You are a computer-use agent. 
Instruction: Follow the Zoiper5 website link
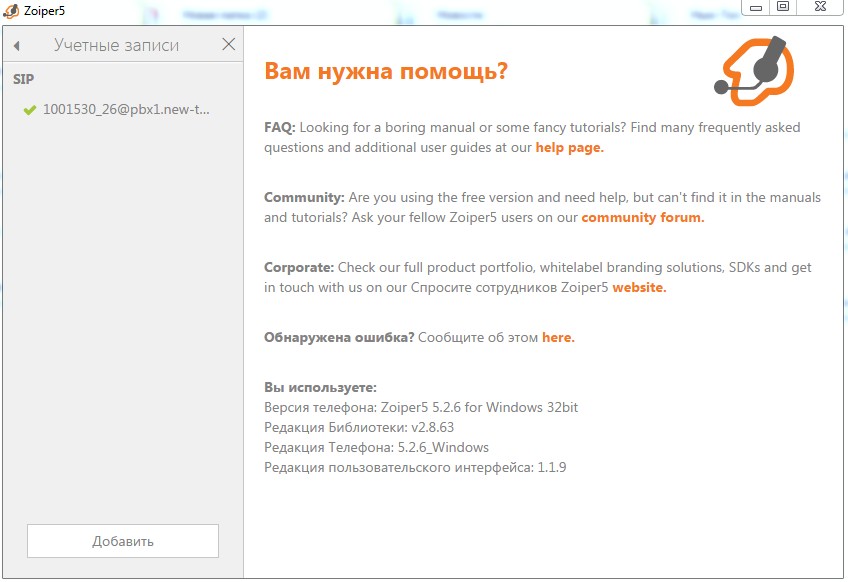[x=638, y=287]
